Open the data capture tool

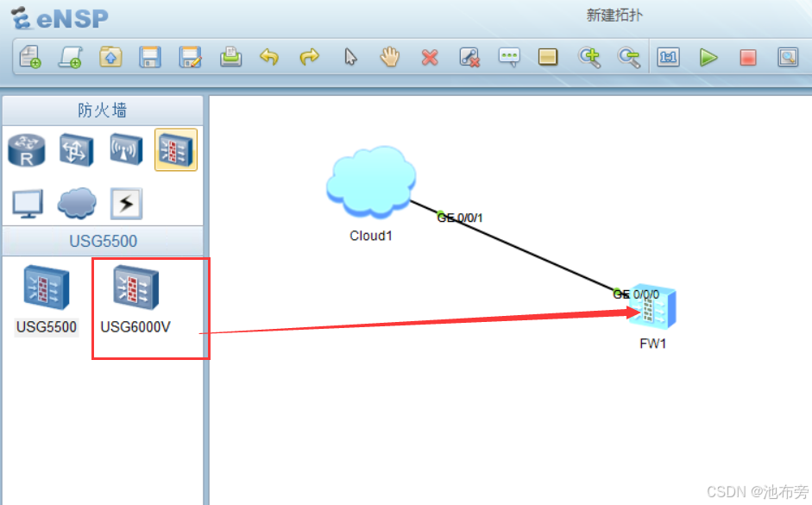pyautogui.click(x=788, y=56)
